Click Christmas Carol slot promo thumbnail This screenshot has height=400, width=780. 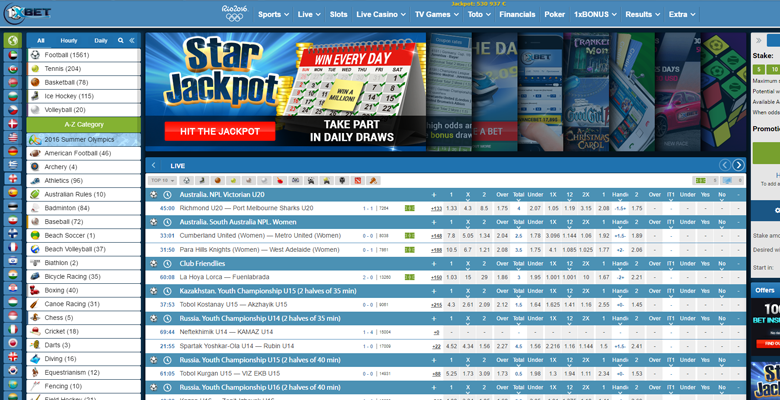pyautogui.click(x=586, y=92)
